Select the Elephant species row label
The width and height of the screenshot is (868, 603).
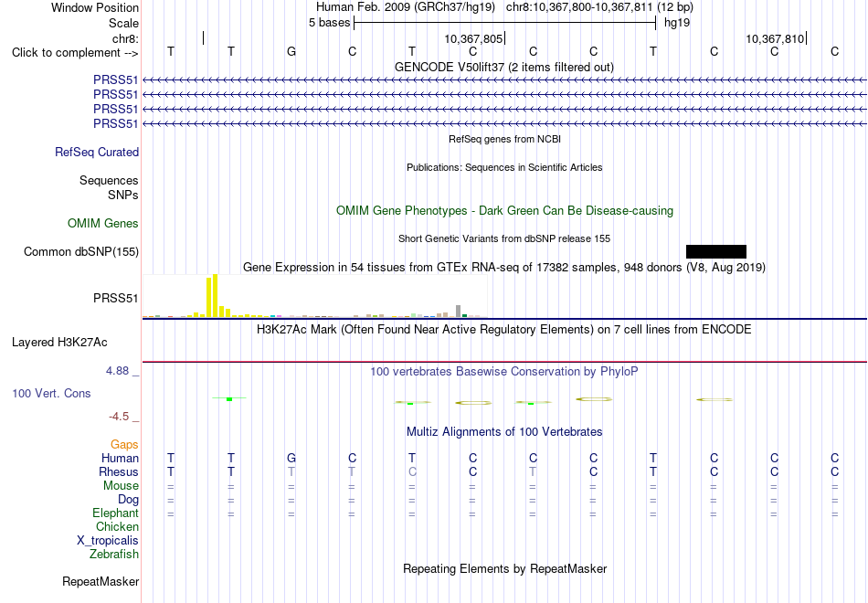[x=115, y=513]
